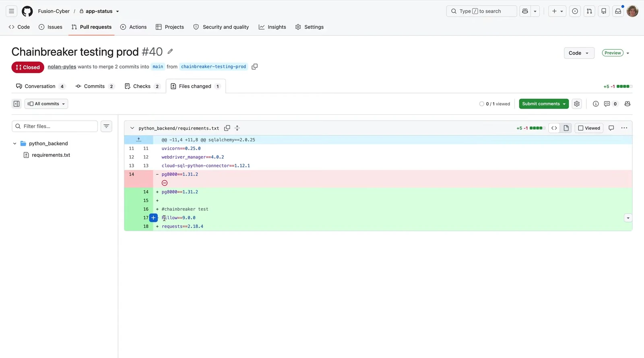Open the dropdown arrow beside Preview

click(x=628, y=53)
